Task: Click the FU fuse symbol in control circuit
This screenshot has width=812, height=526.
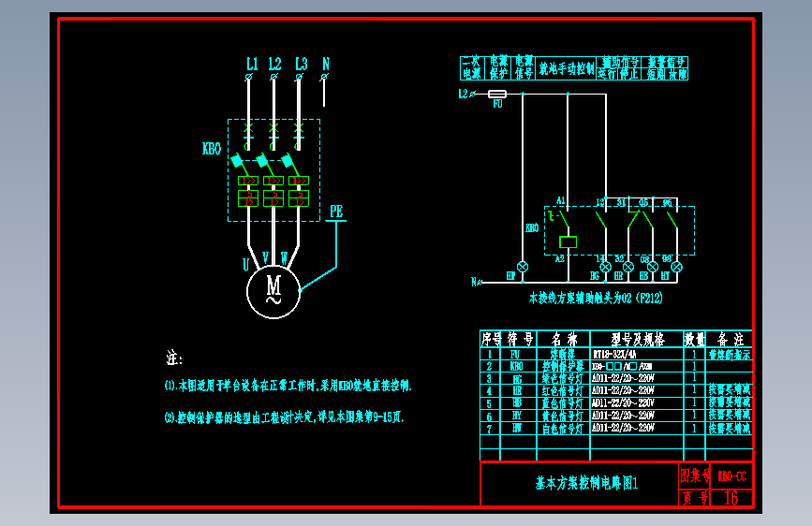Action: (497, 94)
